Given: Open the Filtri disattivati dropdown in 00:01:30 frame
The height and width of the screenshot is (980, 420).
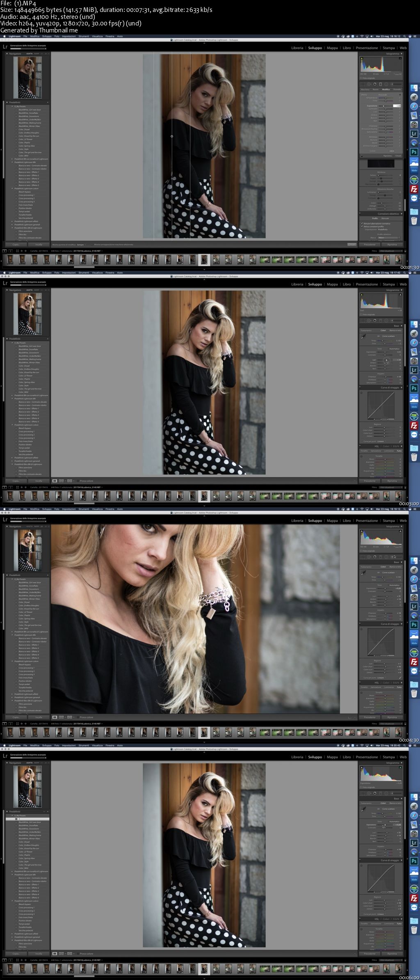Looking at the screenshot, I should click(x=390, y=251).
